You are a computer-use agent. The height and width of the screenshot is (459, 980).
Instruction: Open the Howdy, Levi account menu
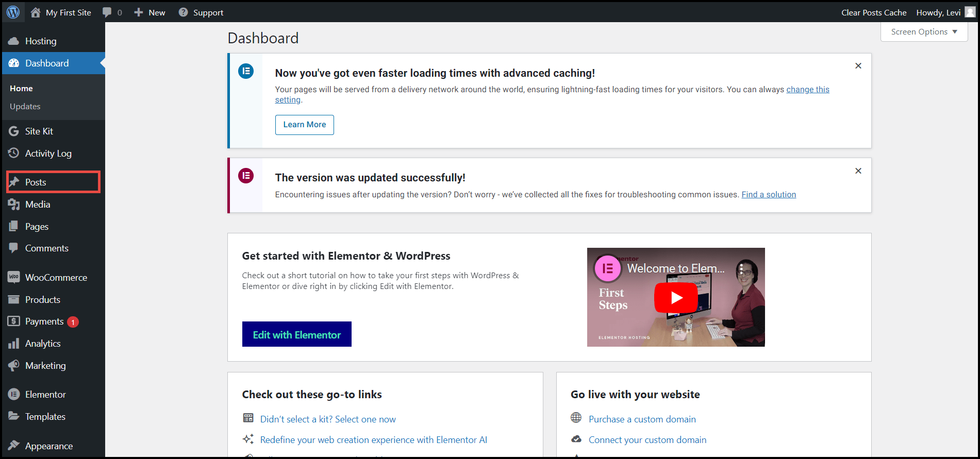click(x=945, y=12)
